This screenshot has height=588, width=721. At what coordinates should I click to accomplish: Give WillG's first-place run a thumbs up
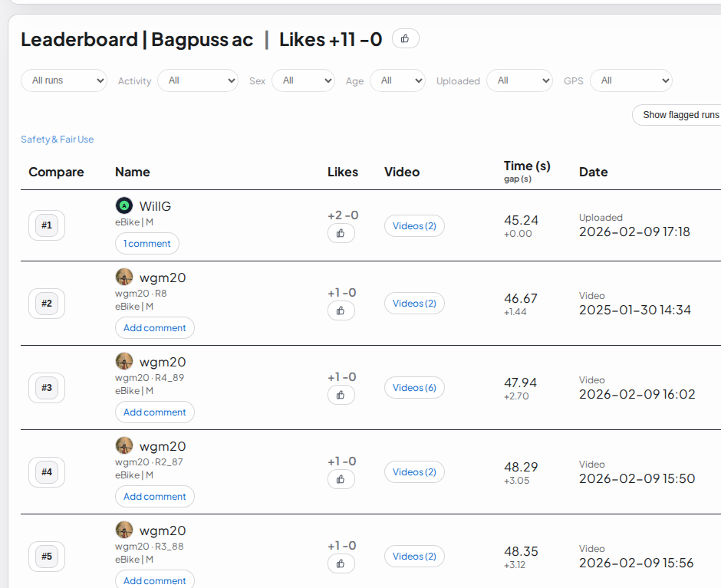[341, 233]
